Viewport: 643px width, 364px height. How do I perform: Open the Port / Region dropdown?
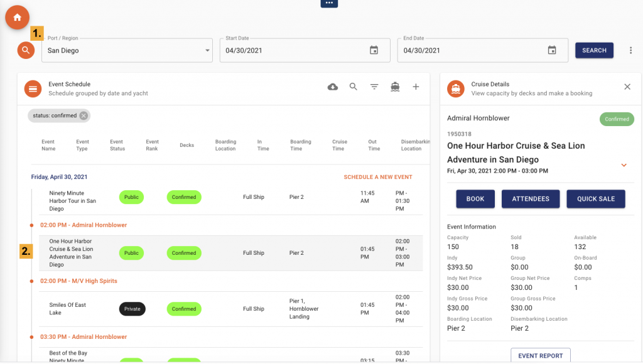point(207,50)
